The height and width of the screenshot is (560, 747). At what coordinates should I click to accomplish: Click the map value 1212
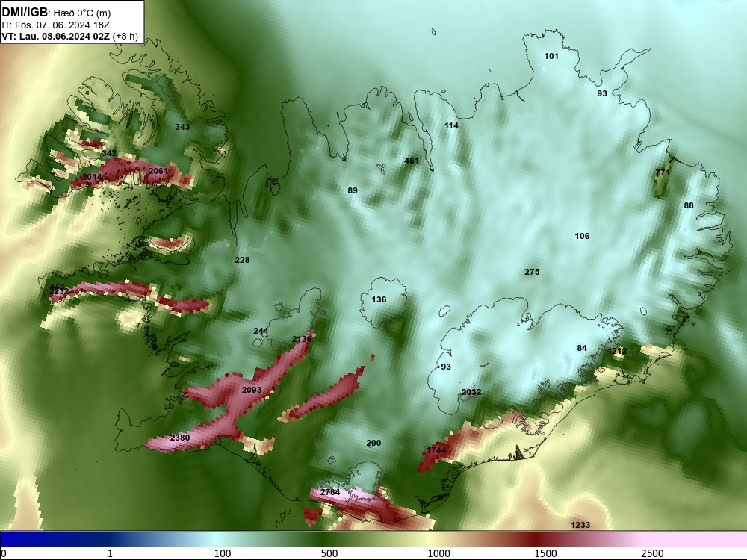617,351
